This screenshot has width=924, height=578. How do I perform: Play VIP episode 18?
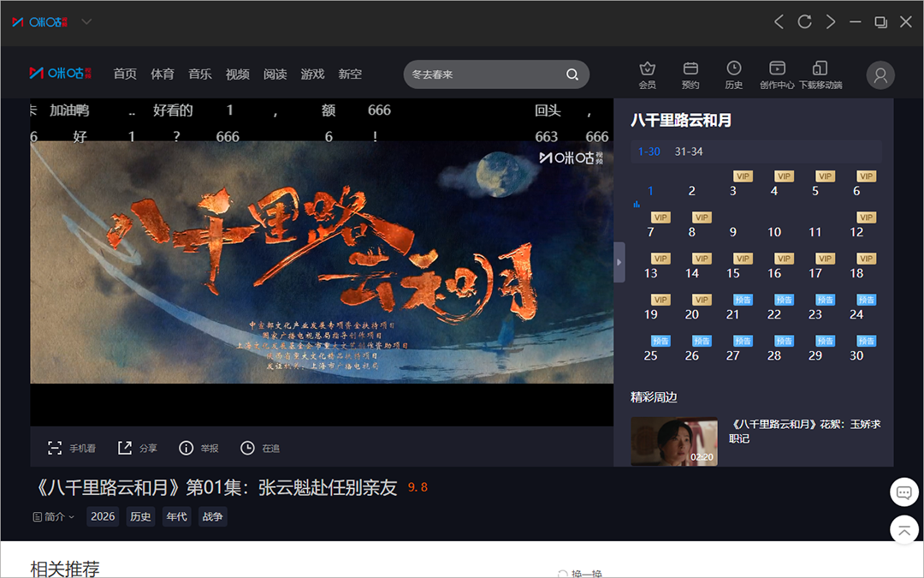tap(856, 273)
